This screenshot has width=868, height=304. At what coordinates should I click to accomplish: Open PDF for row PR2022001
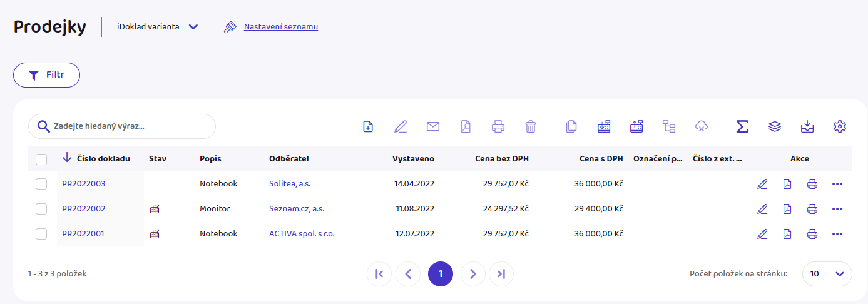787,234
